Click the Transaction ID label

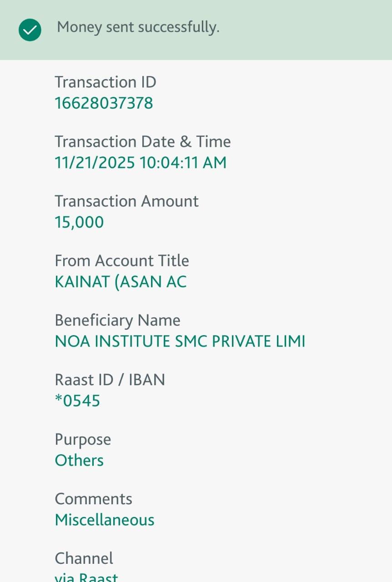106,82
